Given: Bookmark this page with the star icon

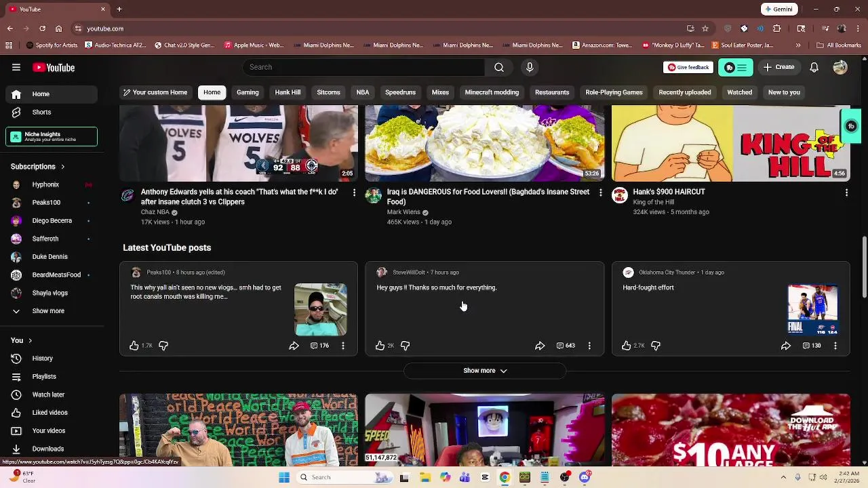Looking at the screenshot, I should click(x=705, y=28).
